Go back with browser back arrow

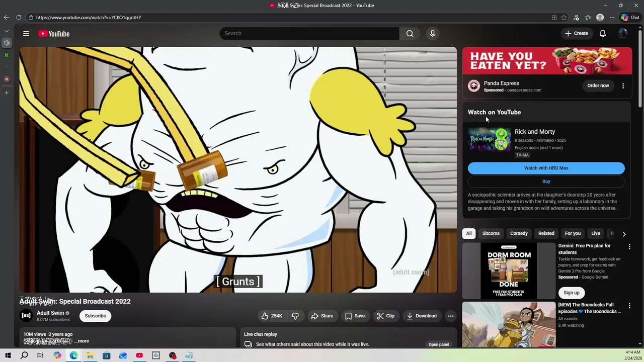coord(7,18)
